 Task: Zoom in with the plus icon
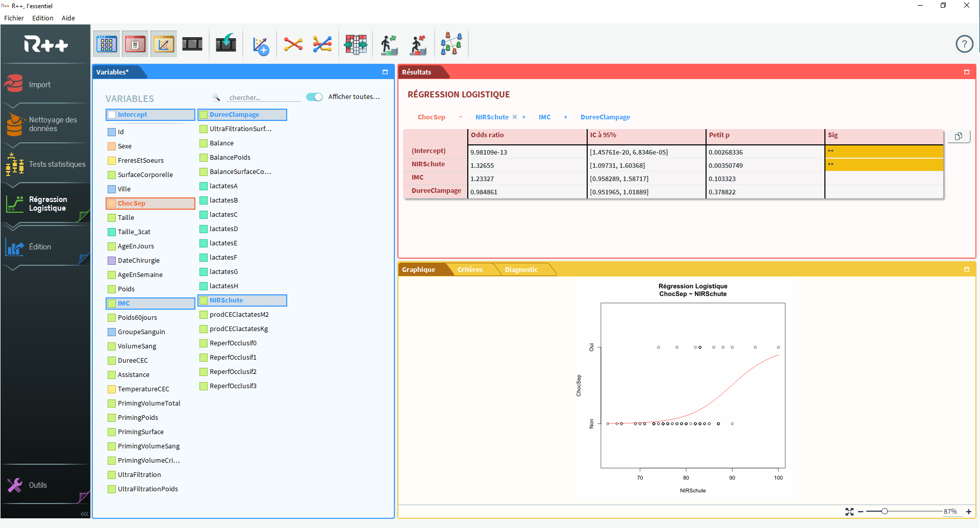tap(969, 512)
